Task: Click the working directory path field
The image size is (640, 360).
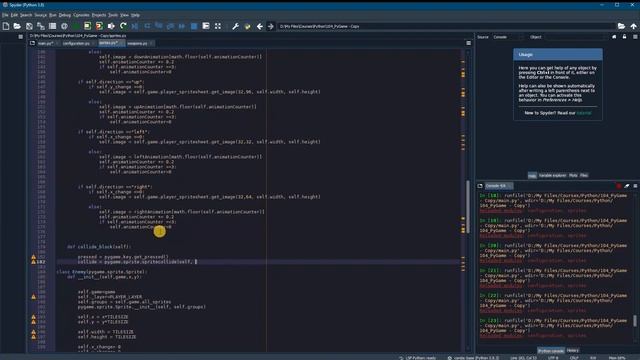Action: 446,26
